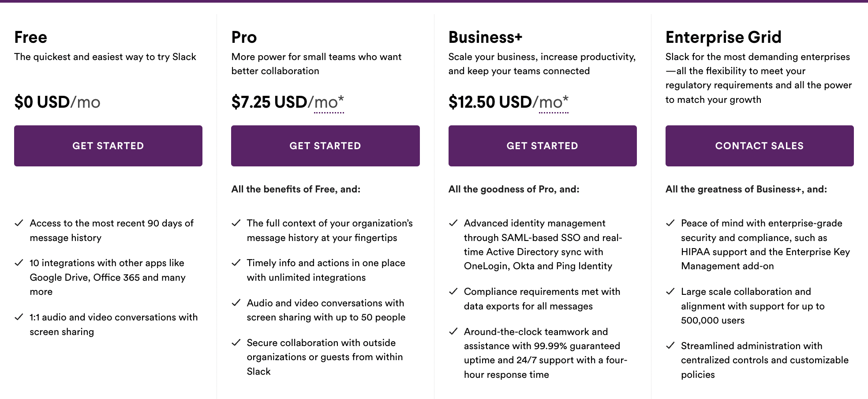The width and height of the screenshot is (868, 399).
Task: Click checkmark next to centralized controls feature
Action: click(670, 346)
